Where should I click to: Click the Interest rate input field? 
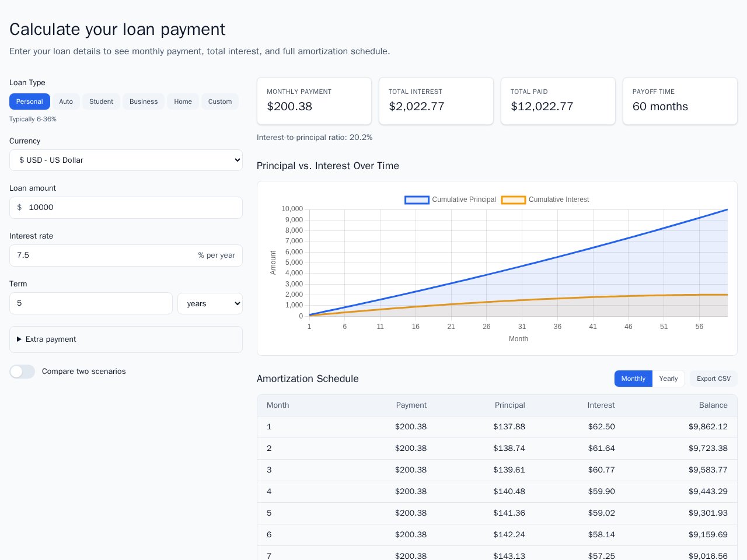[x=126, y=256]
